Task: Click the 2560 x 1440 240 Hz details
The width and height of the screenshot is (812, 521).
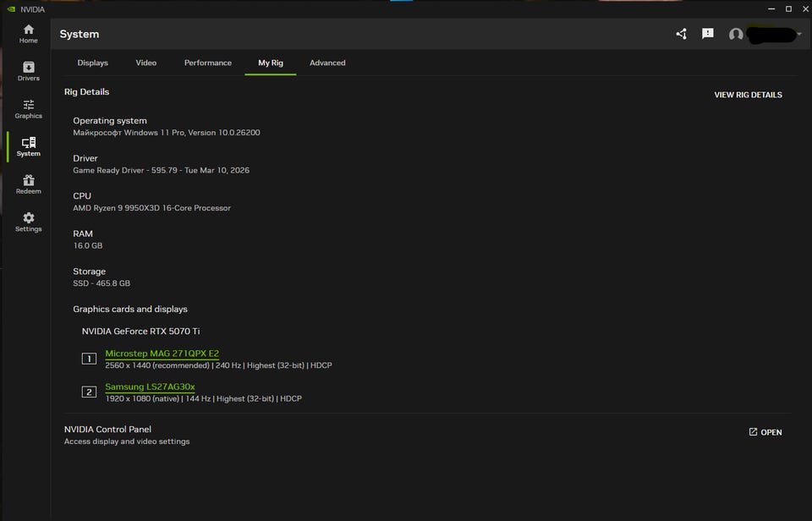Action: coord(218,365)
